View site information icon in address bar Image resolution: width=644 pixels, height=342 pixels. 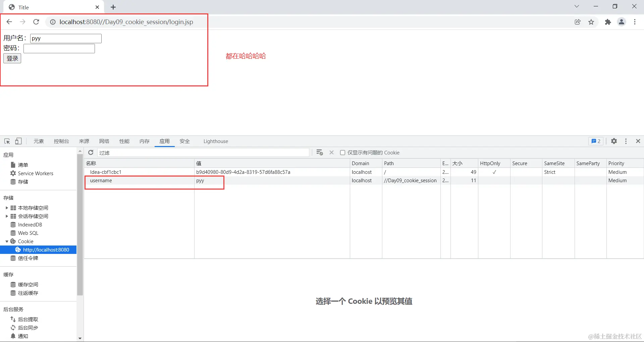click(x=53, y=22)
